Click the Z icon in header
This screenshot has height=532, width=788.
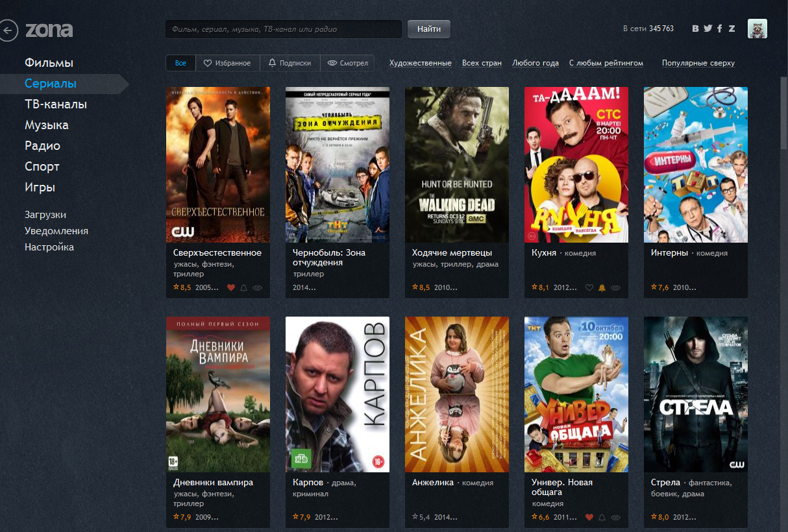point(732,29)
